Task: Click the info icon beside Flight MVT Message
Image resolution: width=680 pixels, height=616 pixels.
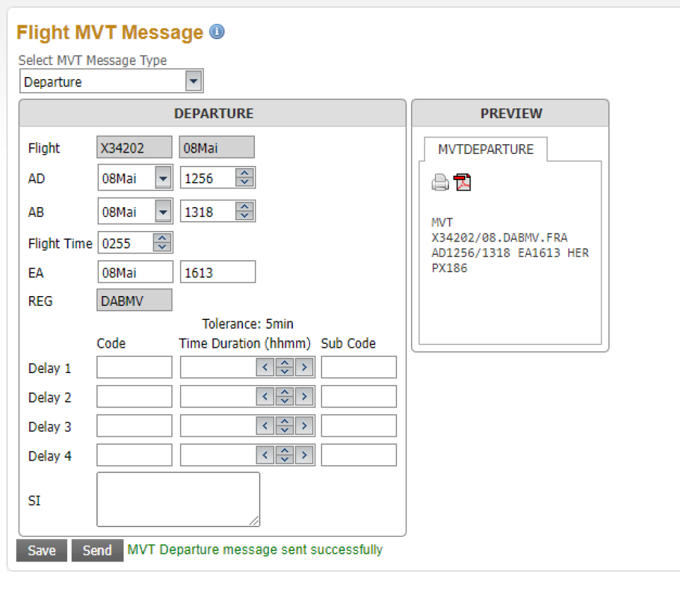Action: tap(216, 32)
